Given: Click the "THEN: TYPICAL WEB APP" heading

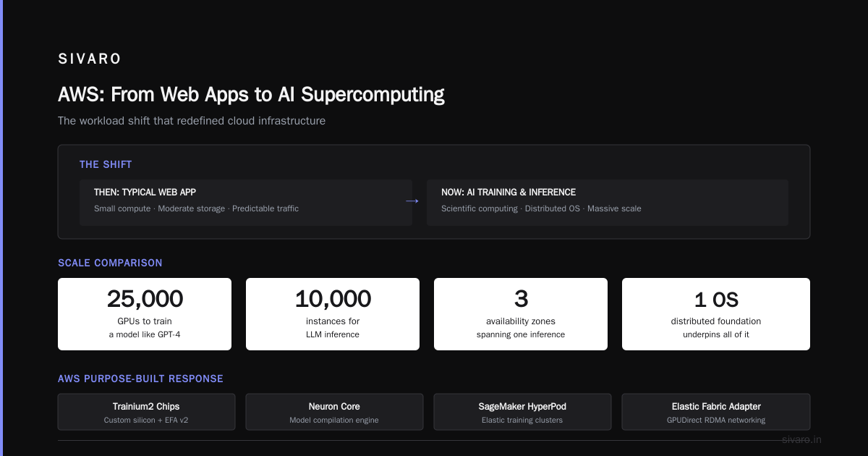Looking at the screenshot, I should pos(145,193).
